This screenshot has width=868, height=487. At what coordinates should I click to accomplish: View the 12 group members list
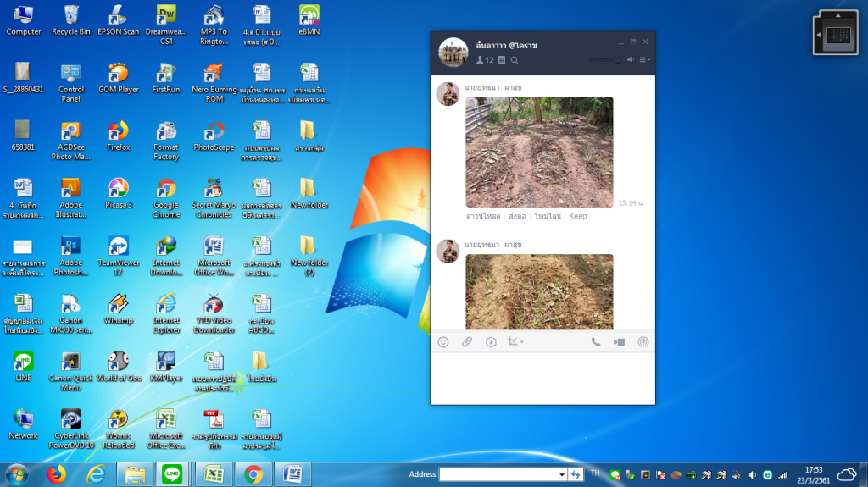click(485, 60)
